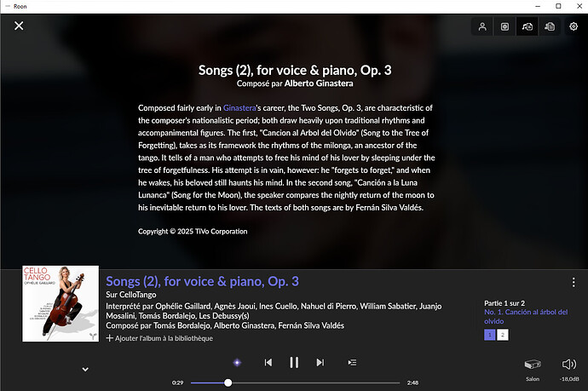Image resolution: width=588 pixels, height=391 pixels.
Task: Skip to next track
Action: pos(320,363)
